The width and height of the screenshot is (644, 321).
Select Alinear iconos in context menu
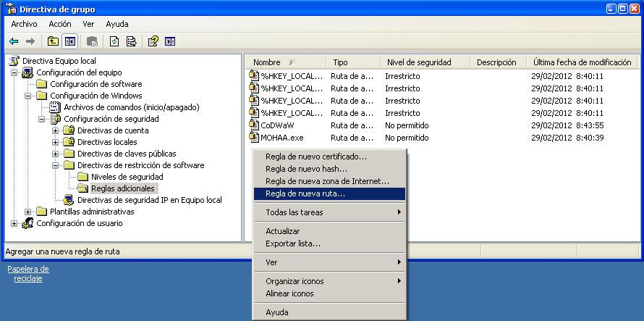(x=329, y=293)
